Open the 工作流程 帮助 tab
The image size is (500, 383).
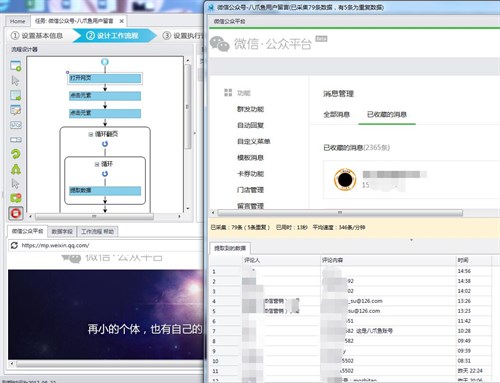(x=97, y=231)
